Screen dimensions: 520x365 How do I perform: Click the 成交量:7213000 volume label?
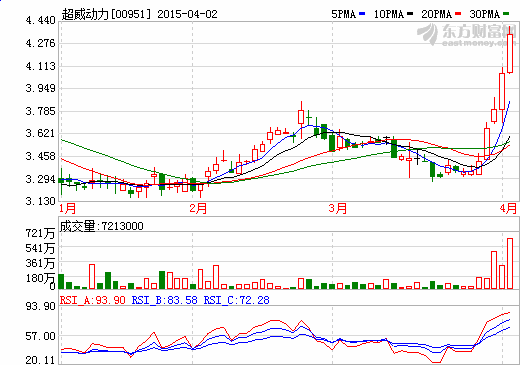point(102,226)
